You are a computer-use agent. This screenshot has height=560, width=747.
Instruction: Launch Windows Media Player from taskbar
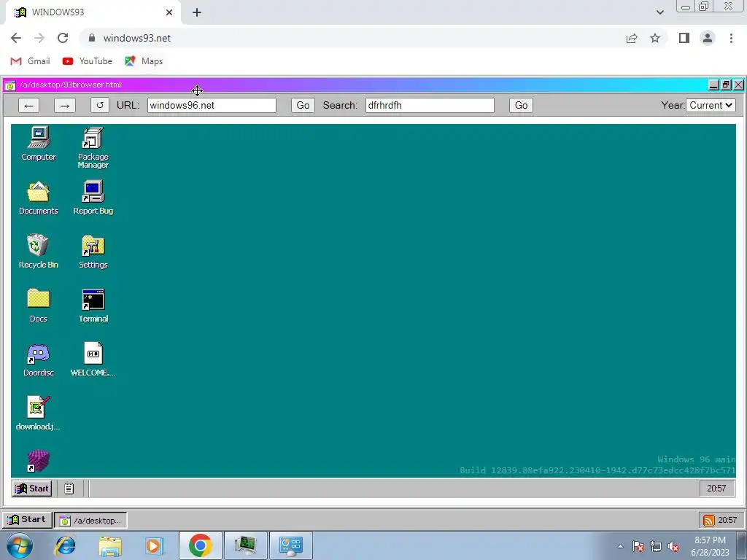(154, 545)
